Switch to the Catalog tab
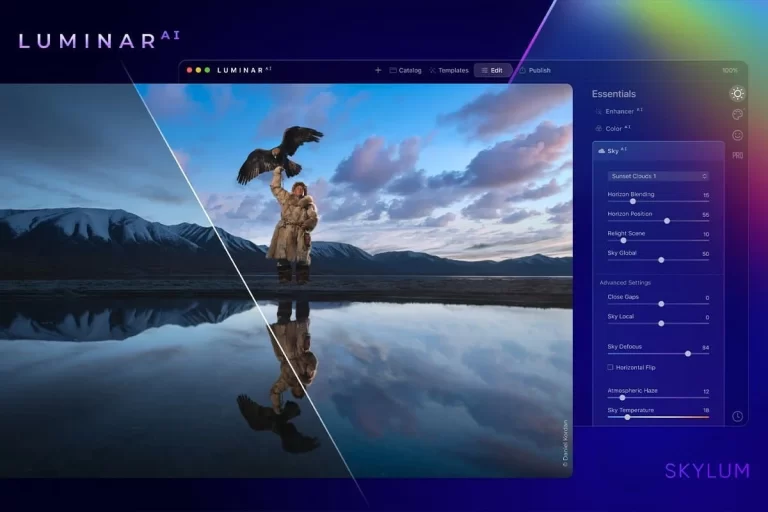This screenshot has width=768, height=512. click(x=406, y=71)
